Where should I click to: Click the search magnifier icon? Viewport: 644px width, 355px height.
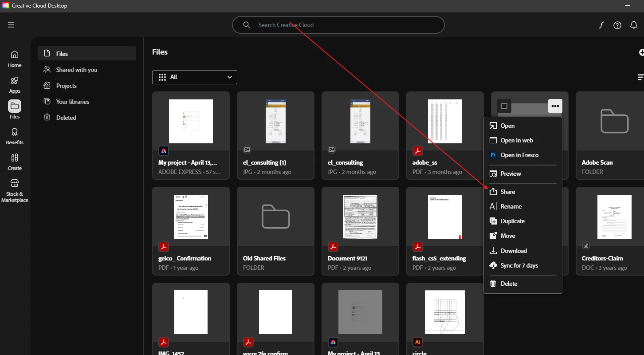coord(247,25)
